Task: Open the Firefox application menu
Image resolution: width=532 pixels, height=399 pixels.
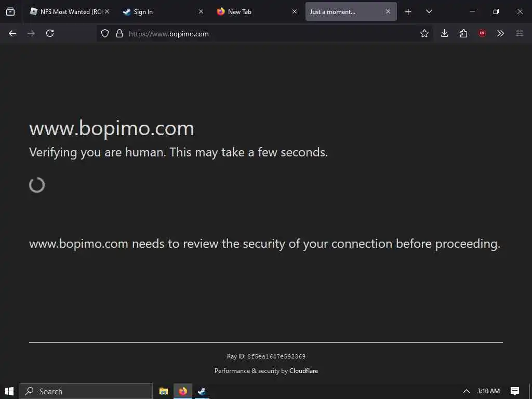Action: click(520, 33)
